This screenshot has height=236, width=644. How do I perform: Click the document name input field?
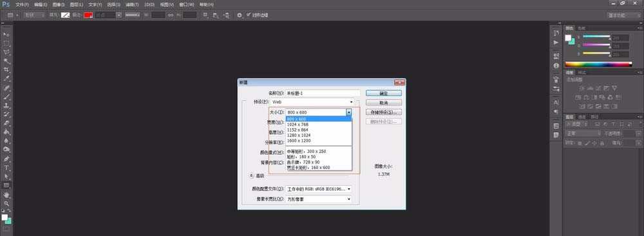pyautogui.click(x=323, y=93)
